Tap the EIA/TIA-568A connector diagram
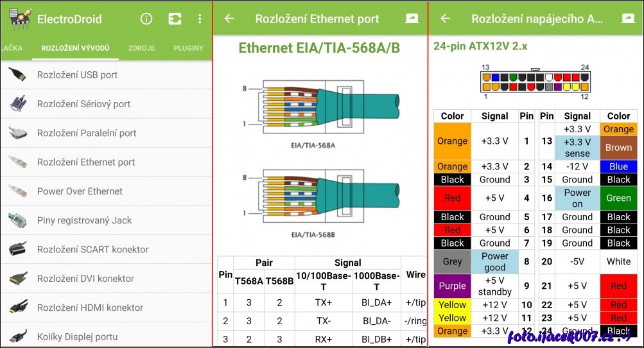The height and width of the screenshot is (348, 644). coord(320,104)
